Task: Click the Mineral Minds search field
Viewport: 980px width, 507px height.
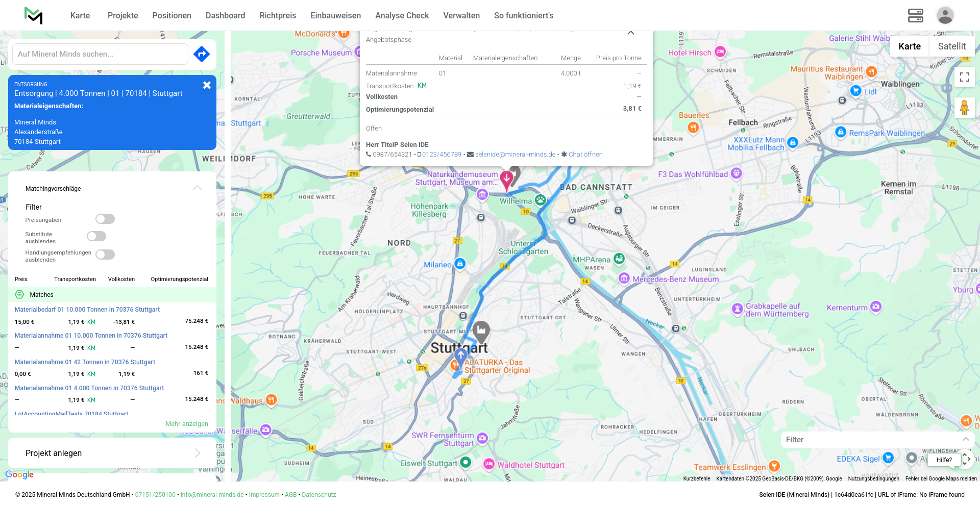Action: click(x=100, y=54)
